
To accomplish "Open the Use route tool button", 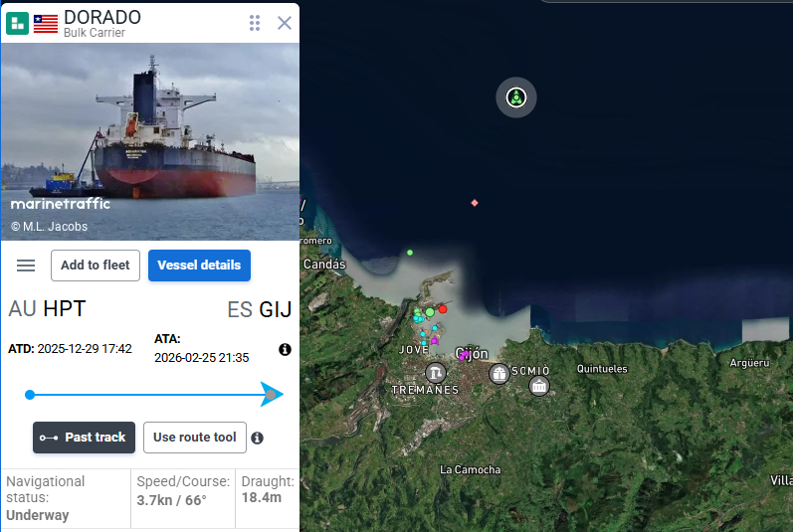I will point(195,438).
